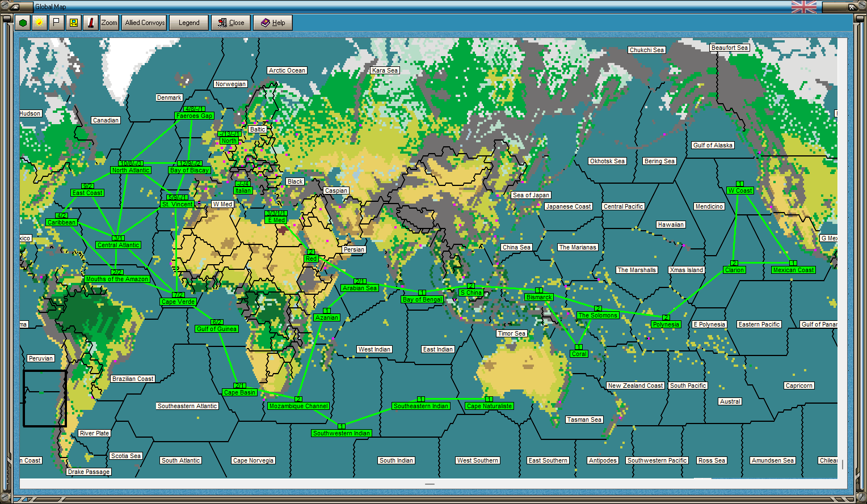
Task: Select the Drake Passage label
Action: [89, 472]
